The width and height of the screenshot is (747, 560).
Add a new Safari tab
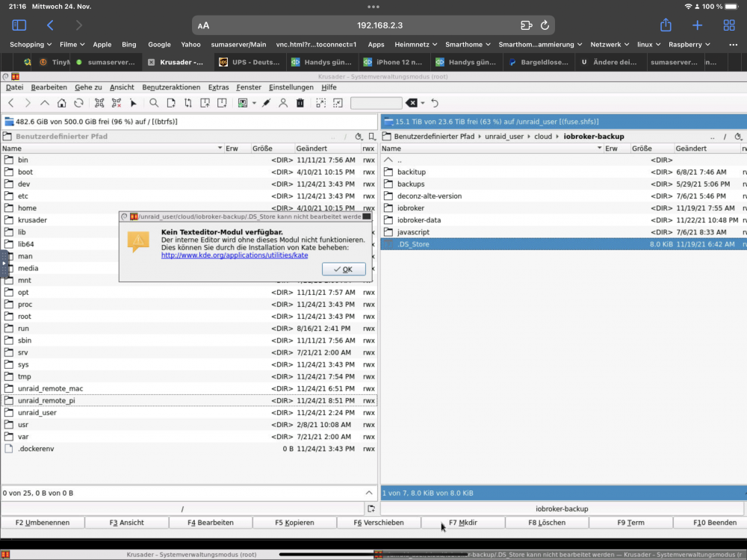[x=697, y=25]
